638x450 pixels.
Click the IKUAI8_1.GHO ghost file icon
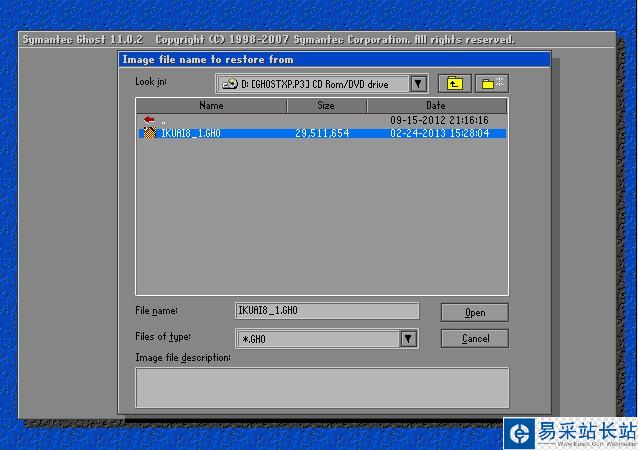(x=149, y=133)
